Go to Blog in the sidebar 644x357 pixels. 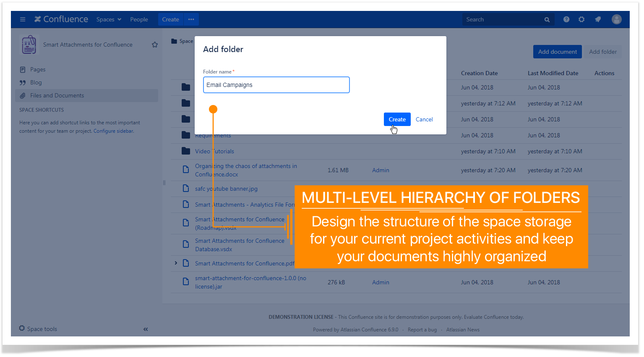(36, 82)
